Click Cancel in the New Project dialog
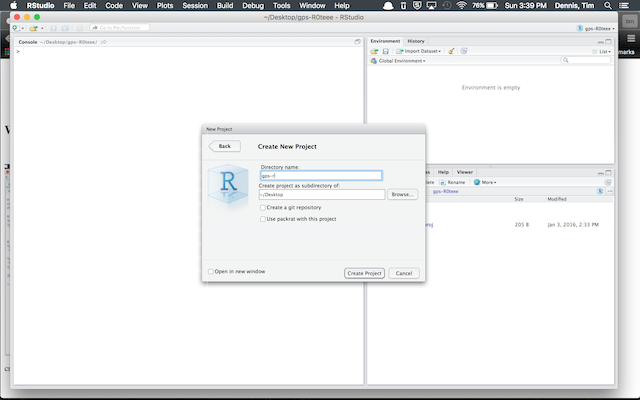640x400 pixels. click(x=404, y=273)
